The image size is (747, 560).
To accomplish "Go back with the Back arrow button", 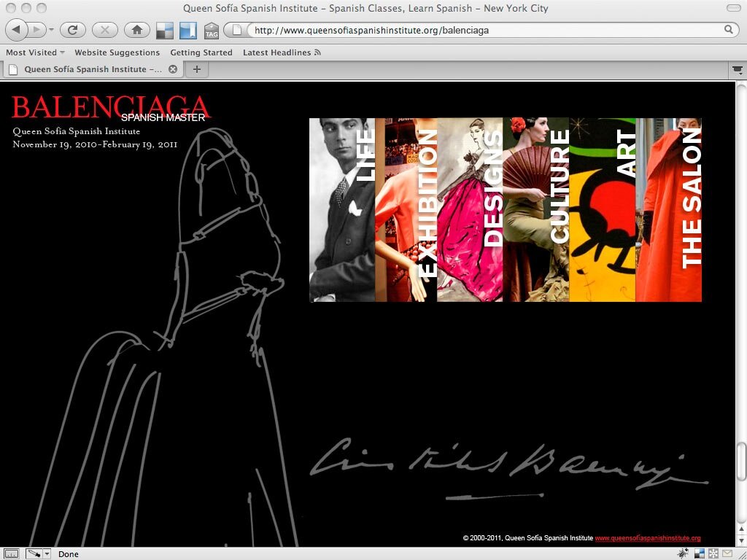I will click(16, 30).
